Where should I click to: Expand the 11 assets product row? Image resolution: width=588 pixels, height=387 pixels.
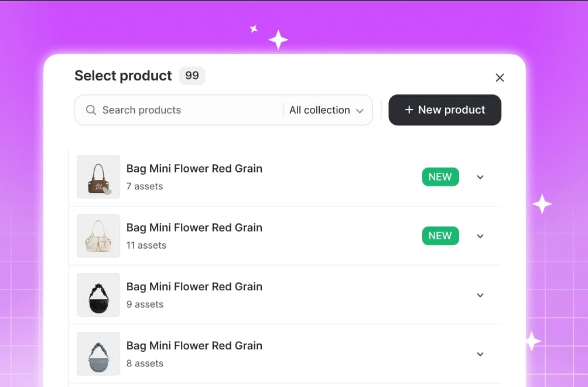tap(480, 236)
